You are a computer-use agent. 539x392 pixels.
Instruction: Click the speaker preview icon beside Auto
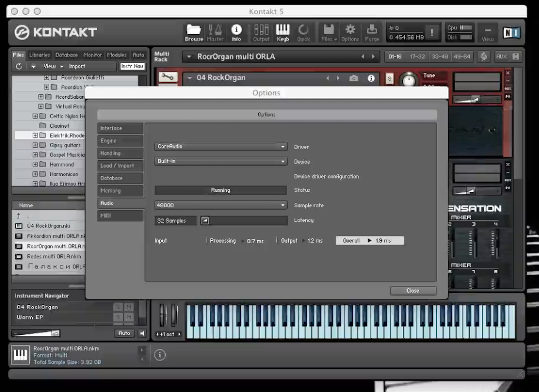pos(142,333)
